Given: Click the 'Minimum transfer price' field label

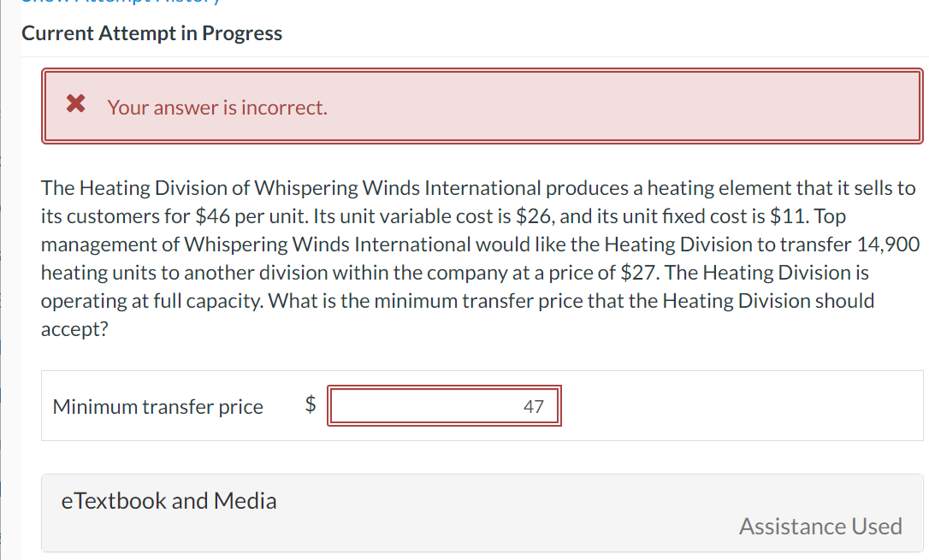Looking at the screenshot, I should [158, 407].
